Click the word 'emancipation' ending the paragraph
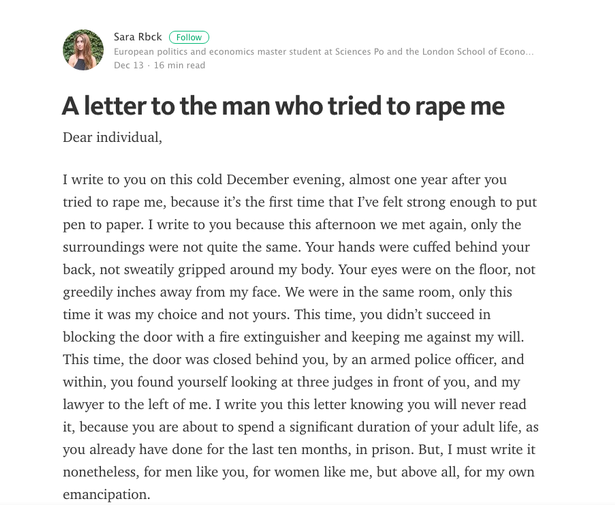615x505 pixels. click(x=105, y=494)
